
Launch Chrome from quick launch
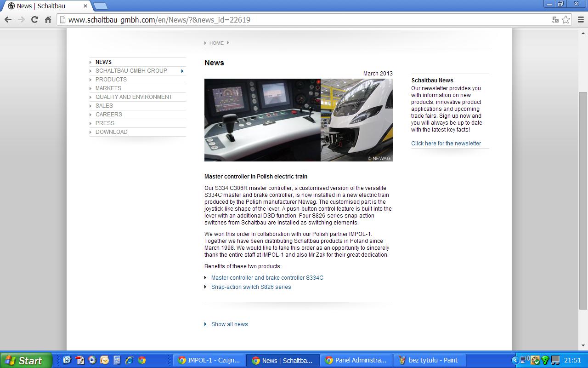pos(142,360)
